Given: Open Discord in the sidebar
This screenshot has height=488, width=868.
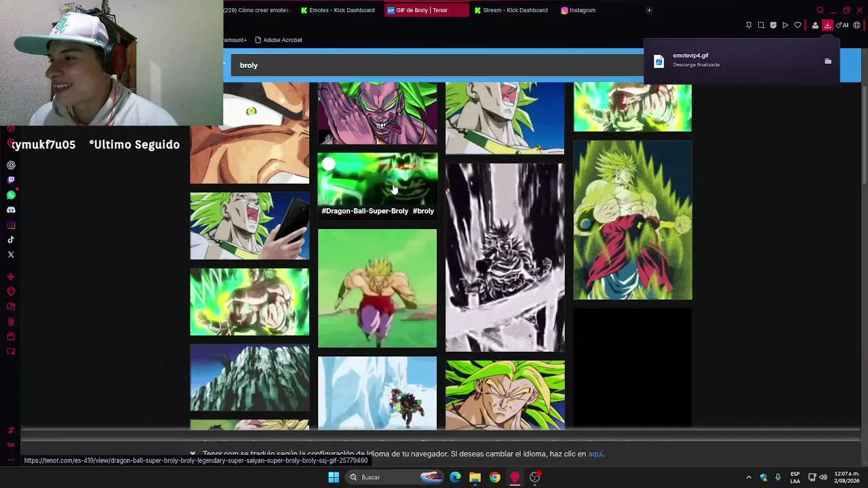Looking at the screenshot, I should click(11, 209).
